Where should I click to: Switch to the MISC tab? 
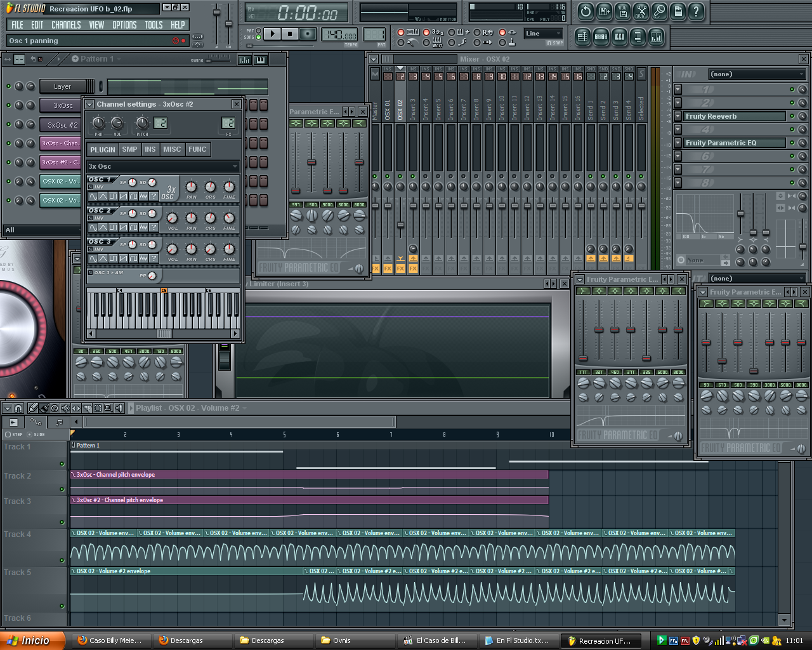[172, 149]
